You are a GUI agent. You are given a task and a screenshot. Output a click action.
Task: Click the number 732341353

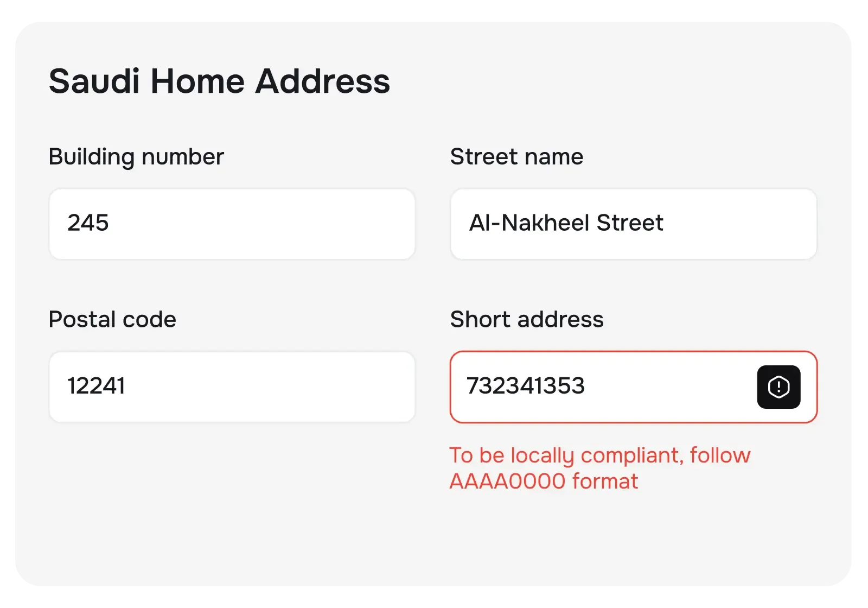(x=526, y=386)
